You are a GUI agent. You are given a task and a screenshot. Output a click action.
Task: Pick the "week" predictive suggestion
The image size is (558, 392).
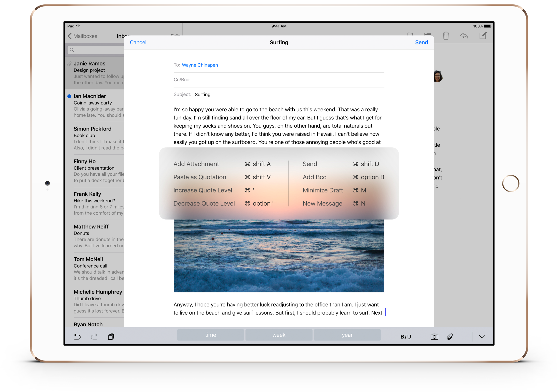click(279, 335)
